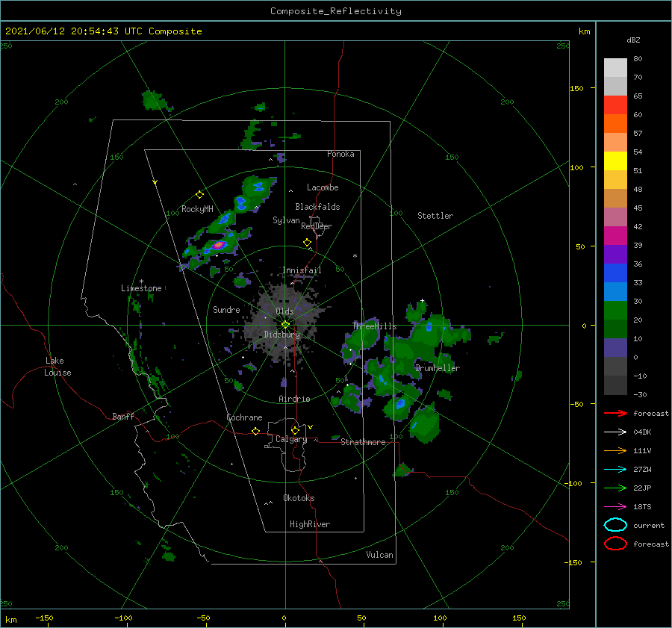Click the Sylvan label
Screen dimensions: 672x628
point(286,220)
